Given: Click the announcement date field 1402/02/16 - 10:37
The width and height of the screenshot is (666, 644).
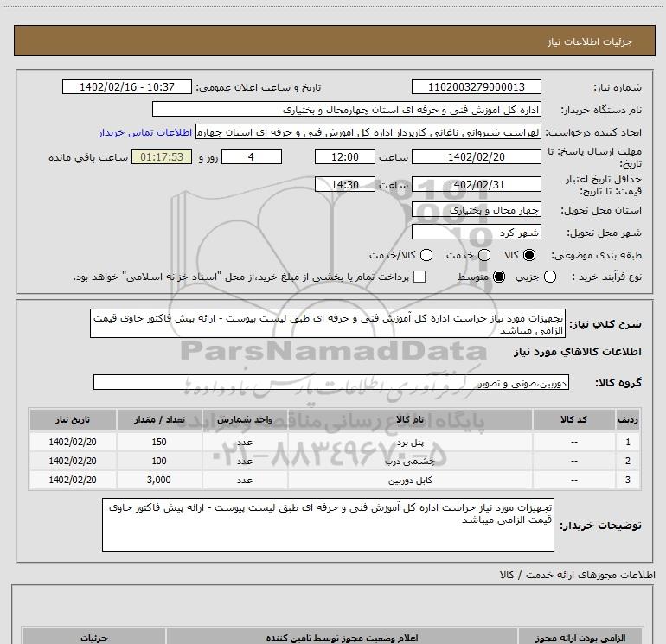Looking at the screenshot, I should [127, 86].
